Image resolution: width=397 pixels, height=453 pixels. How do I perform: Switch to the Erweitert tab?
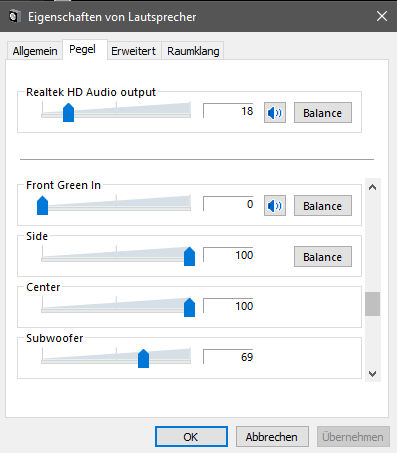click(133, 51)
